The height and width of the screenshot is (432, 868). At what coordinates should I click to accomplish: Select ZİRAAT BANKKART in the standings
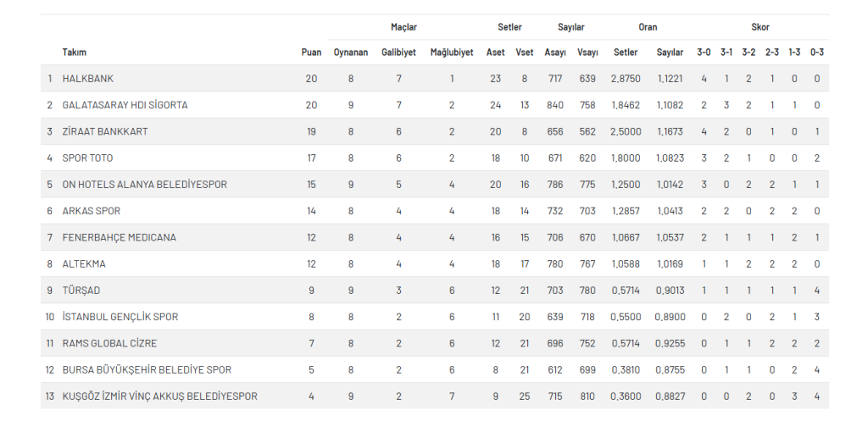[x=105, y=131]
